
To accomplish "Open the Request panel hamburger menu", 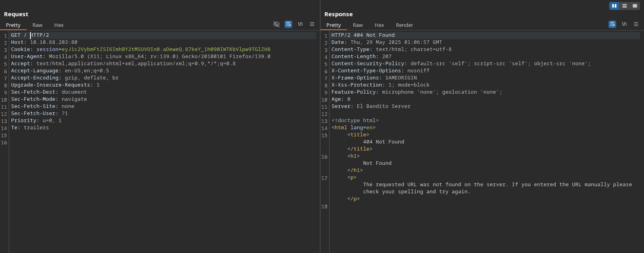I will pos(312,24).
